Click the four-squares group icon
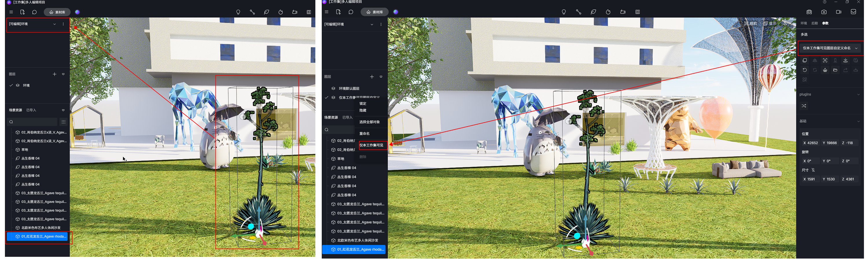The width and height of the screenshot is (868, 260). [805, 80]
